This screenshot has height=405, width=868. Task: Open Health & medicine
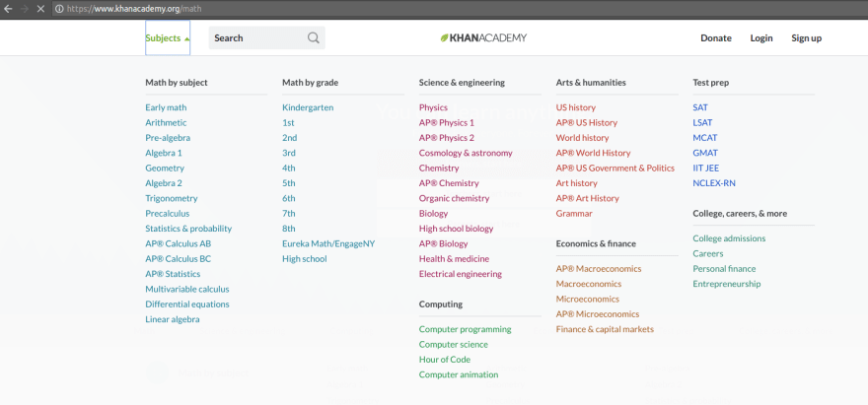pos(454,259)
